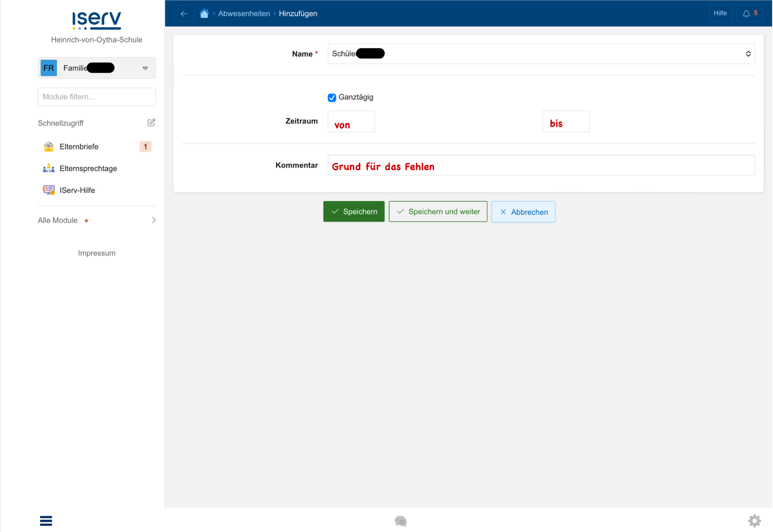Click the Module filtern search field

[x=97, y=97]
